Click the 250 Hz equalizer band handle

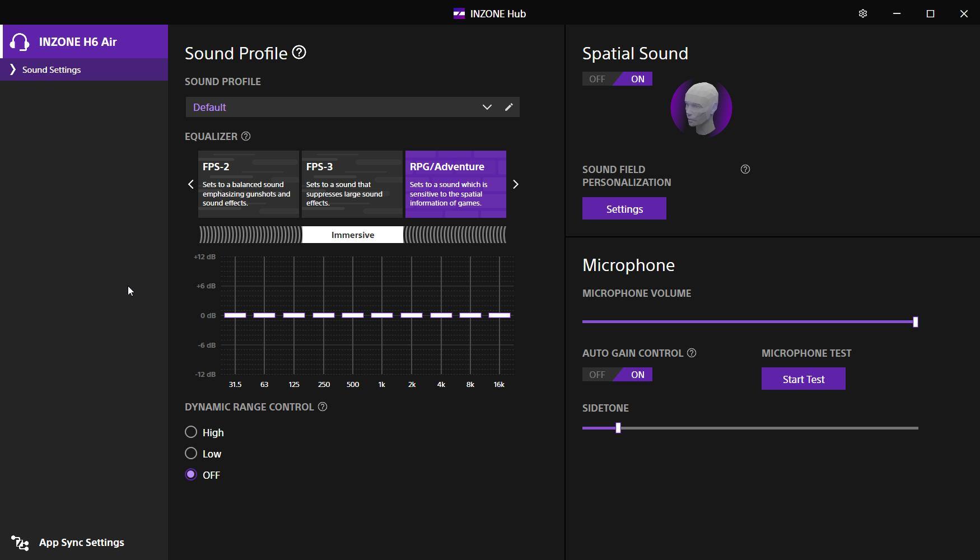pyautogui.click(x=324, y=315)
